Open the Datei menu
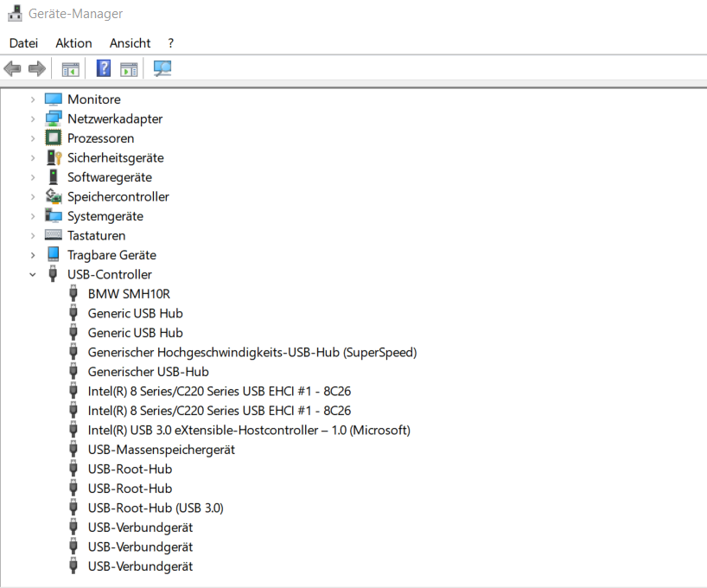 23,42
